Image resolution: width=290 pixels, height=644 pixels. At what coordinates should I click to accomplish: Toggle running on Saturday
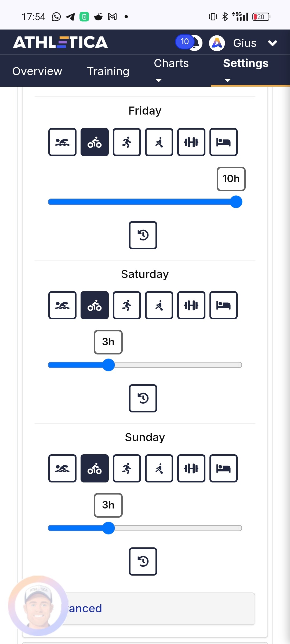click(x=127, y=305)
